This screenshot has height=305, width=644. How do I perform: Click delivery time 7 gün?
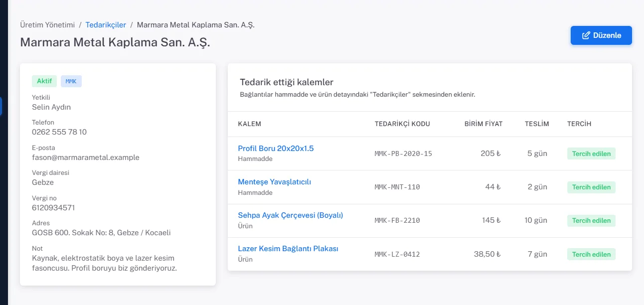(537, 254)
